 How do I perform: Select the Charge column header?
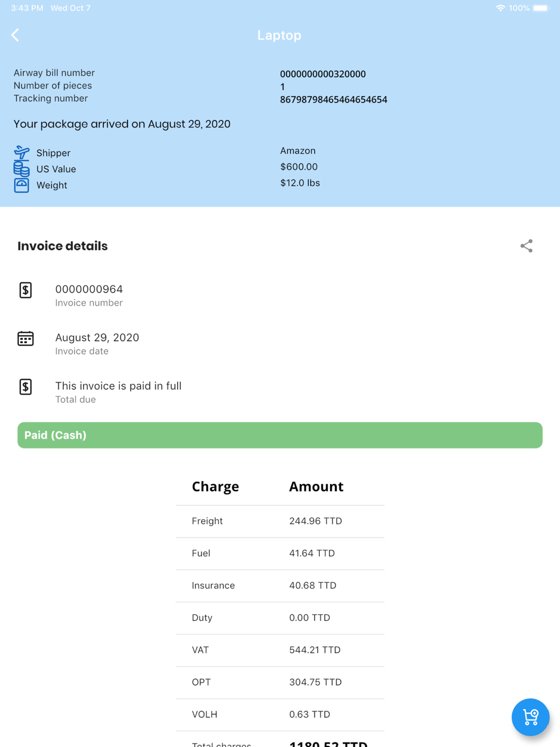tap(216, 487)
